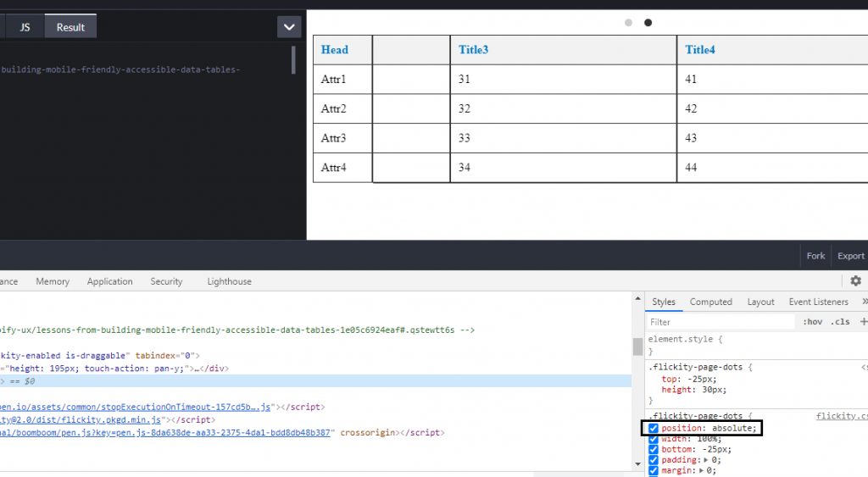Select the is-draggable tabindex element row
The image size is (868, 477).
click(x=315, y=355)
